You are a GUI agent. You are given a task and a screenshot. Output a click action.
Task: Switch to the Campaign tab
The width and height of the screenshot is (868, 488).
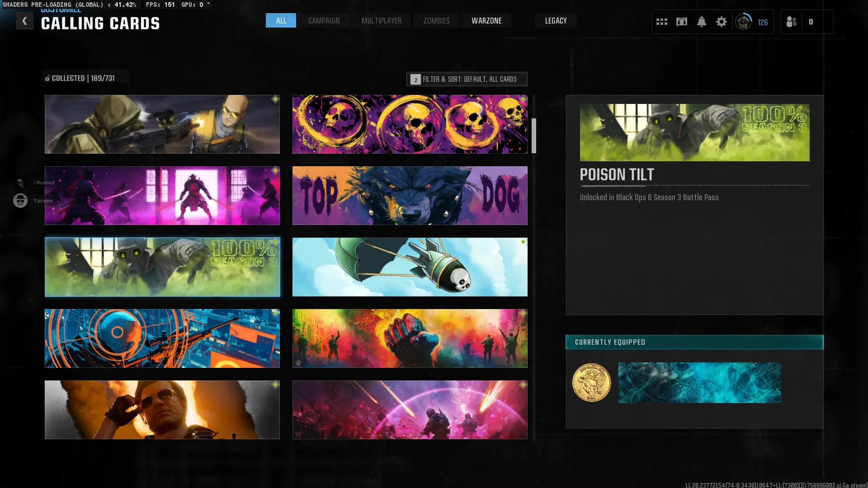pos(324,20)
